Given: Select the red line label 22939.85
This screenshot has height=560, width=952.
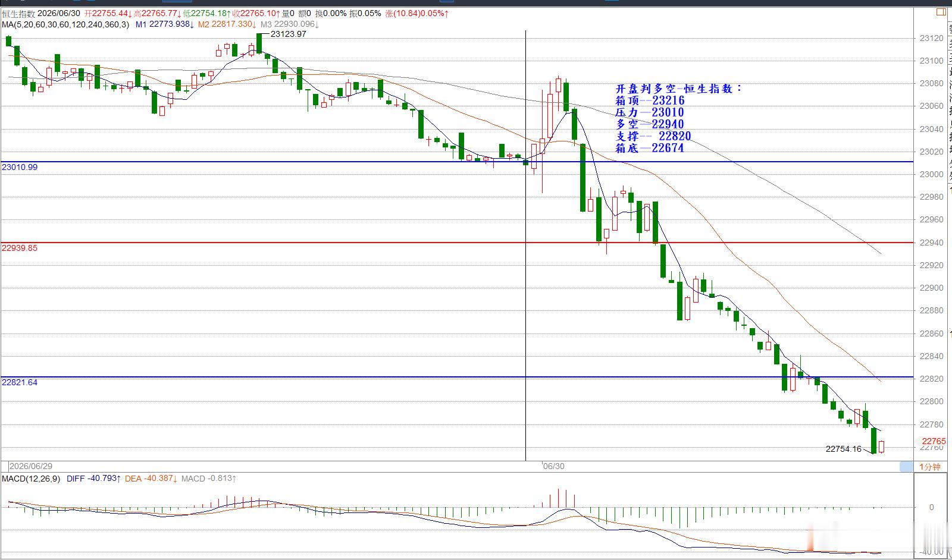Looking at the screenshot, I should tap(20, 248).
